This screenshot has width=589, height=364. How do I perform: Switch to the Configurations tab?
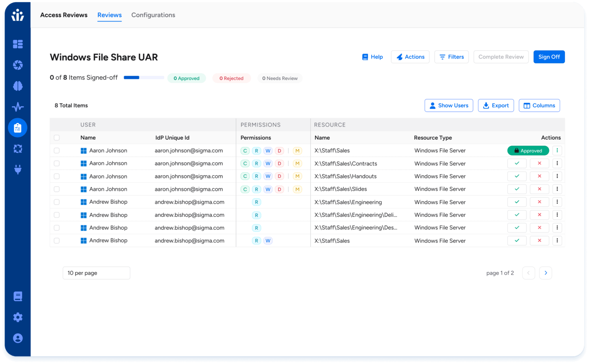(153, 15)
